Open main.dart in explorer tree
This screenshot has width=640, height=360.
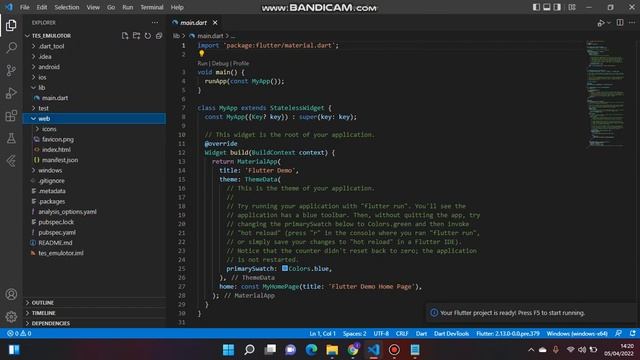click(95, 98)
